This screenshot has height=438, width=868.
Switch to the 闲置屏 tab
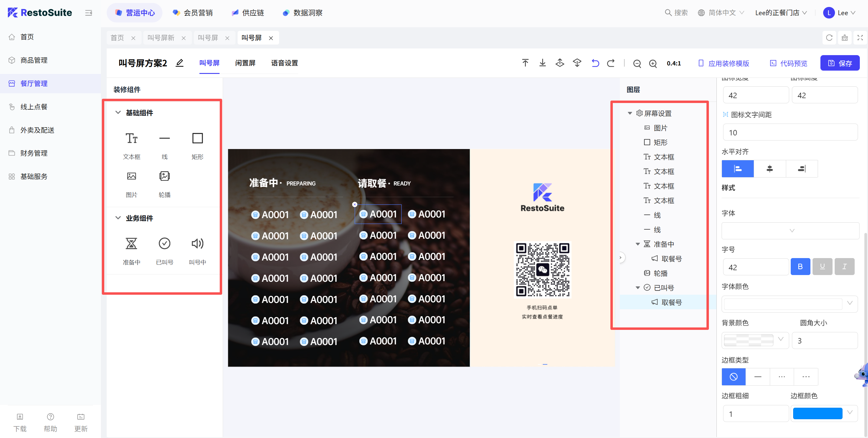pos(245,63)
